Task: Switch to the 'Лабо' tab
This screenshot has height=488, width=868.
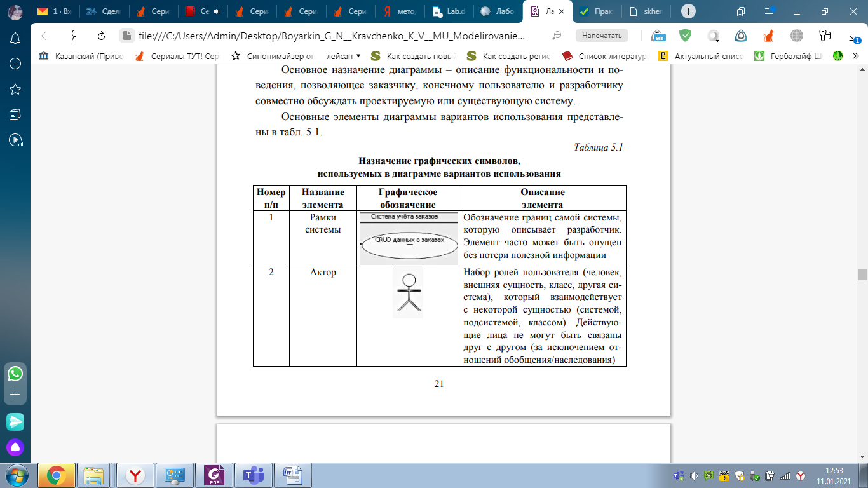Action: [499, 11]
